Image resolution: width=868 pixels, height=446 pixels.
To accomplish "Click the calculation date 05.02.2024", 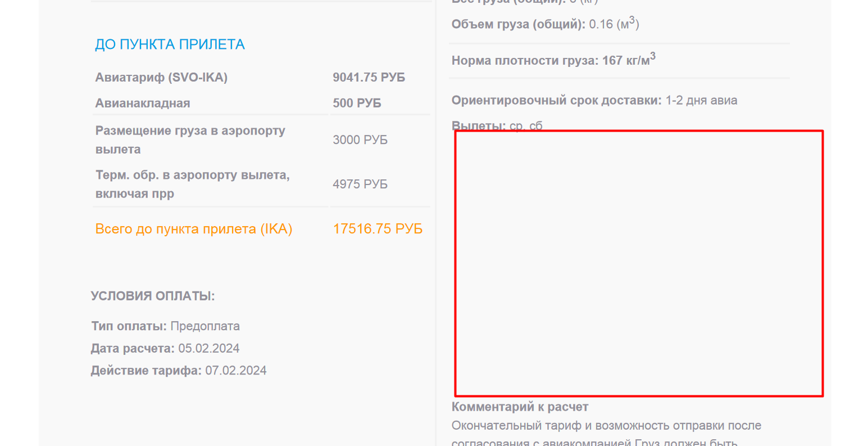I will (x=209, y=349).
